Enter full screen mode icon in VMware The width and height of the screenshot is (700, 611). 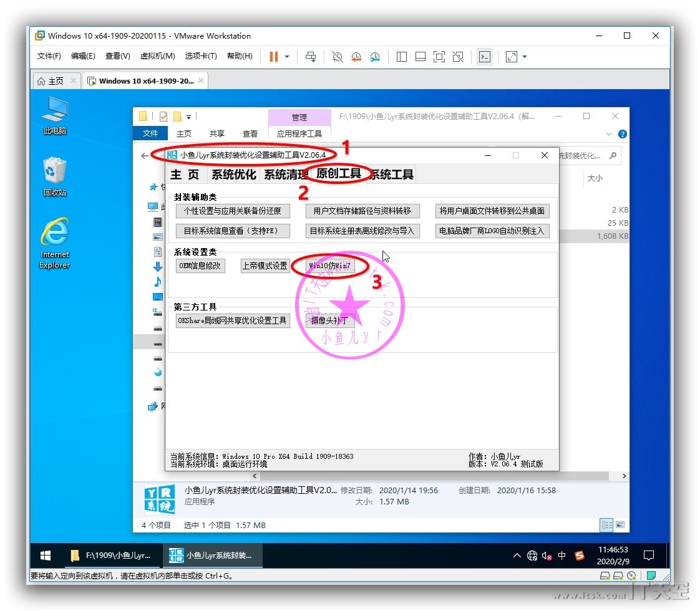pos(439,57)
